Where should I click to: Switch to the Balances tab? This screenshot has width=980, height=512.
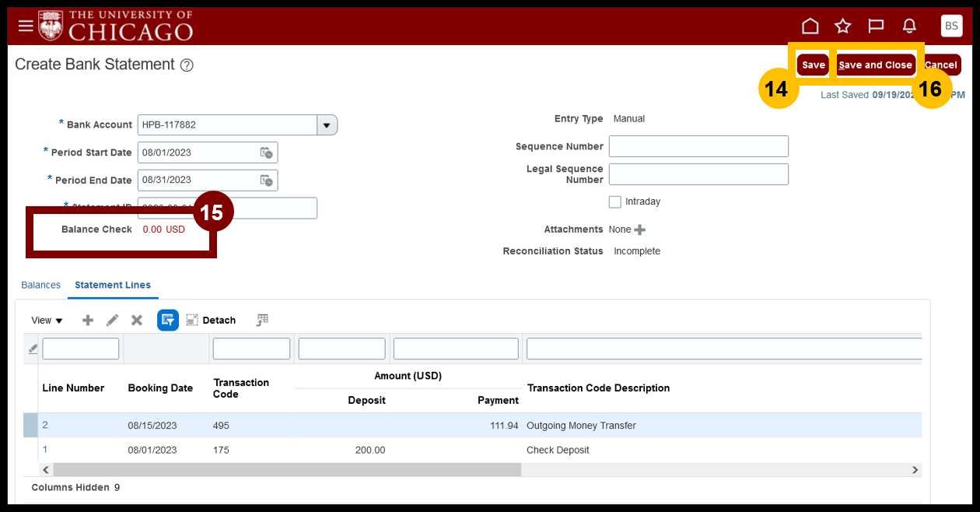(41, 285)
